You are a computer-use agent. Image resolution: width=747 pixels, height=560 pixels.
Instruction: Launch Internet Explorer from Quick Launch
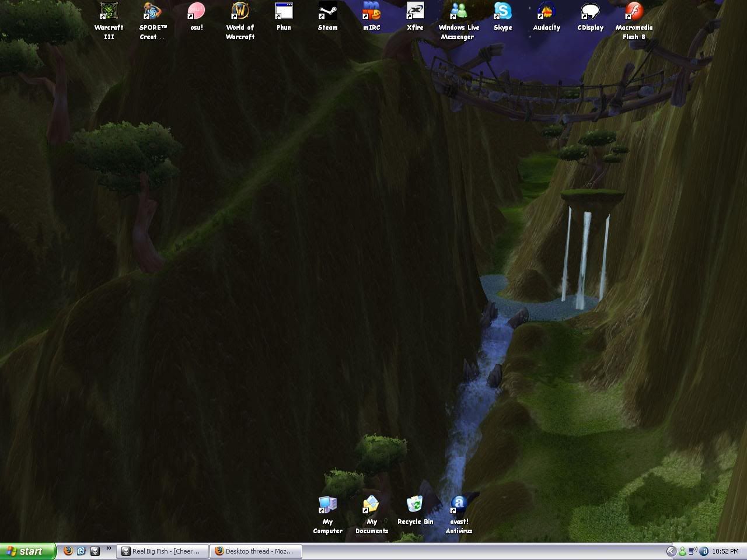82,551
